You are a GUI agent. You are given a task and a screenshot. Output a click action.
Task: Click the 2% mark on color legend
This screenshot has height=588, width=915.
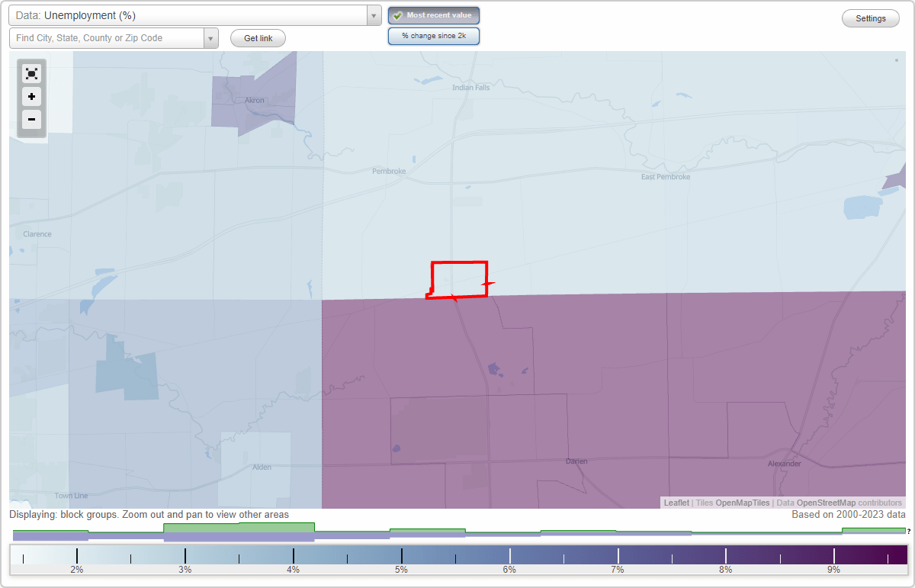click(77, 570)
